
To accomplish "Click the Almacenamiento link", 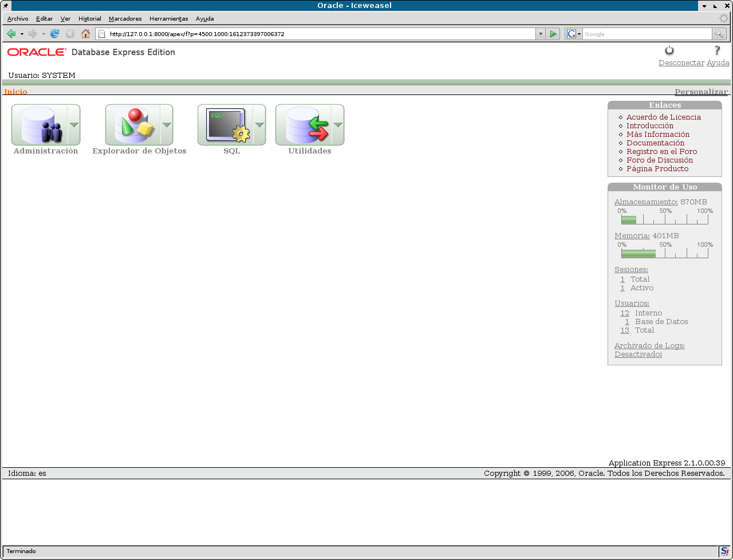I will [646, 202].
